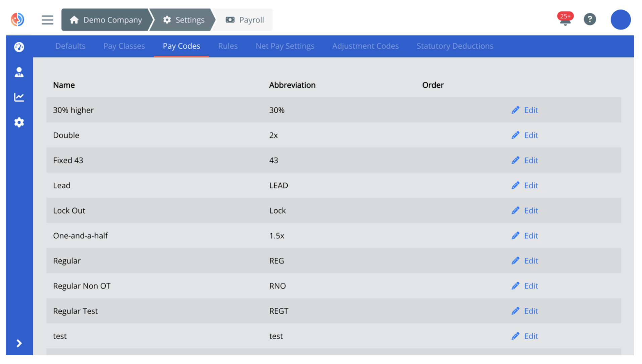Click the app logo in the top left
Image resolution: width=642 pixels, height=364 pixels.
[17, 19]
